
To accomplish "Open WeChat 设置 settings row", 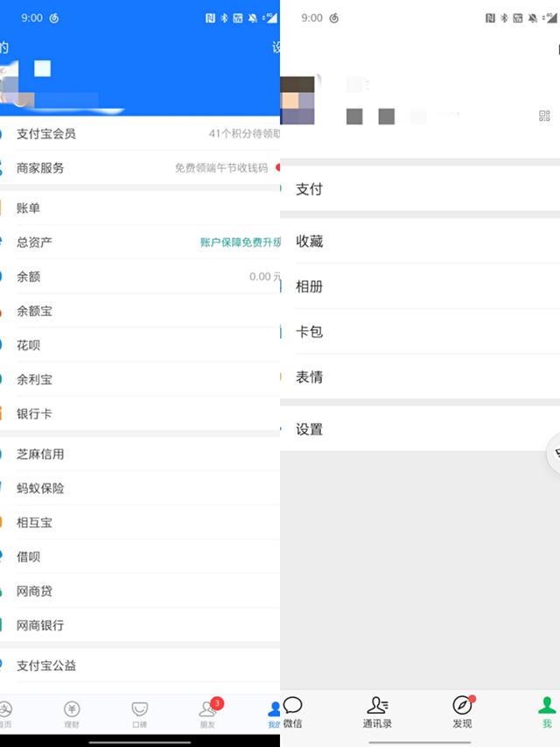I will (420, 429).
